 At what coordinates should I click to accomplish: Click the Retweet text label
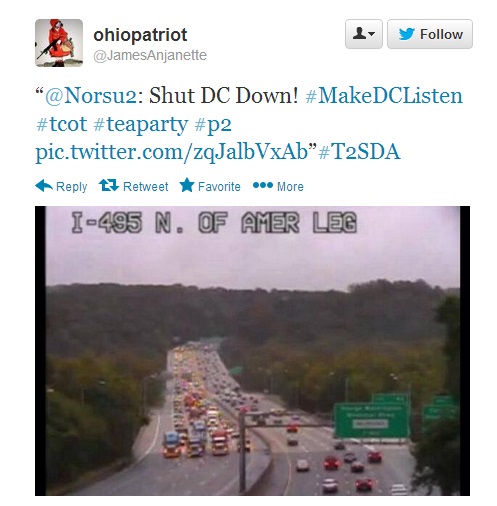(145, 186)
